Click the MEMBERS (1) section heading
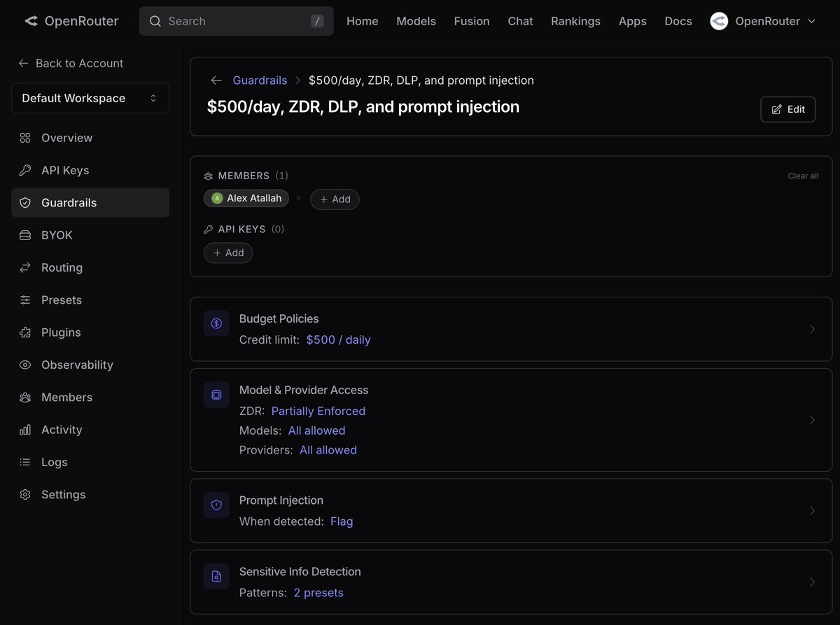Screen dimensions: 840x625 (246, 176)
